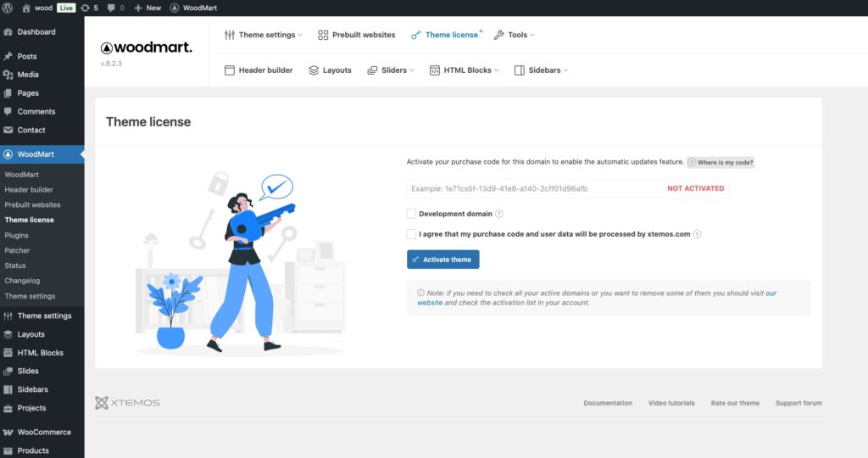Open WoodMart item in top admin bar
Viewport: 868px width, 458px height.
193,8
